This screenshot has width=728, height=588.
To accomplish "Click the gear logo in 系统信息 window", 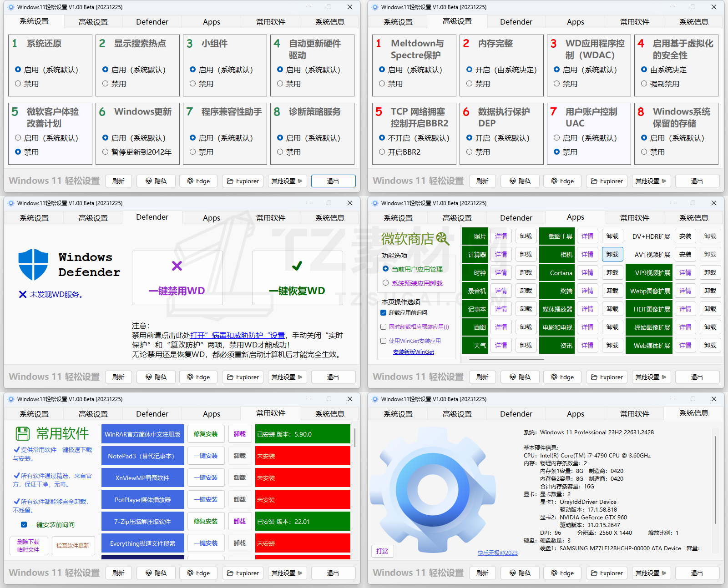I will pos(432,489).
